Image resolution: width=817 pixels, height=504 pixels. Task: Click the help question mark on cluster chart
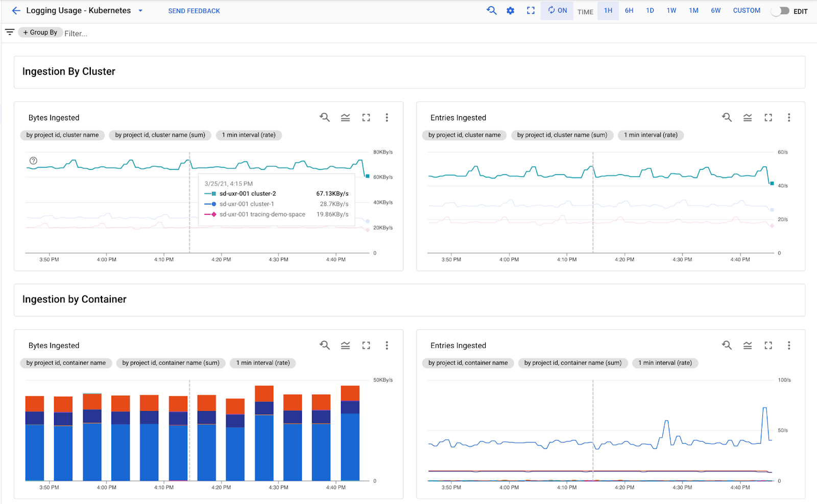(33, 161)
